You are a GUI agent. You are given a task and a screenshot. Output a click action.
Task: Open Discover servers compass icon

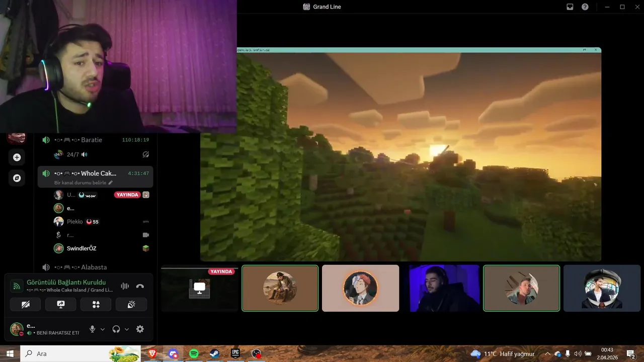[17, 178]
